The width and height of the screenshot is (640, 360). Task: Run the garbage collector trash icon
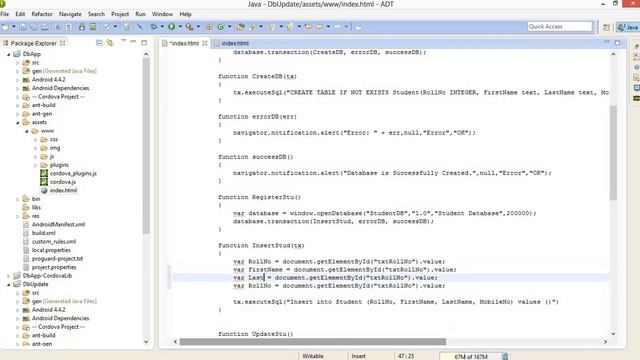click(505, 356)
